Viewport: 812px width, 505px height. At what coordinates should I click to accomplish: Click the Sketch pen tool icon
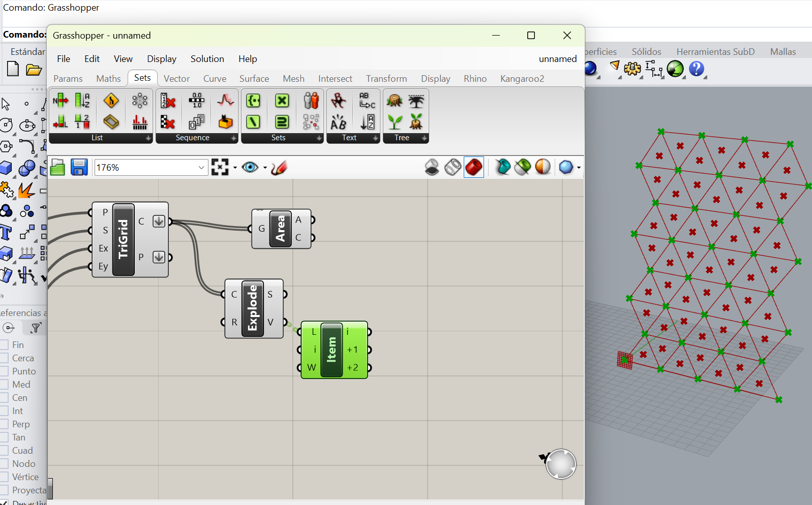point(279,167)
